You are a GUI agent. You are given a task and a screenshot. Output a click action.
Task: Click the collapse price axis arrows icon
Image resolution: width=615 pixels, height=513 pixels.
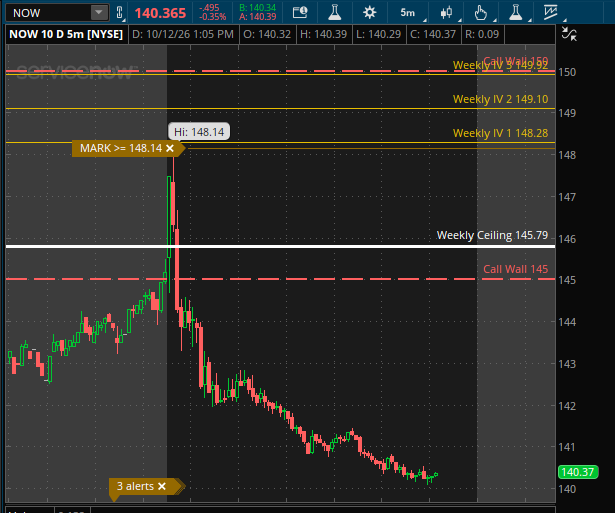pyautogui.click(x=569, y=34)
